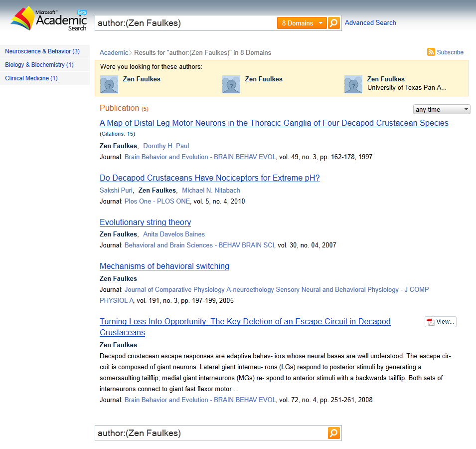Select the Neuroscience & Behavior category

(42, 51)
